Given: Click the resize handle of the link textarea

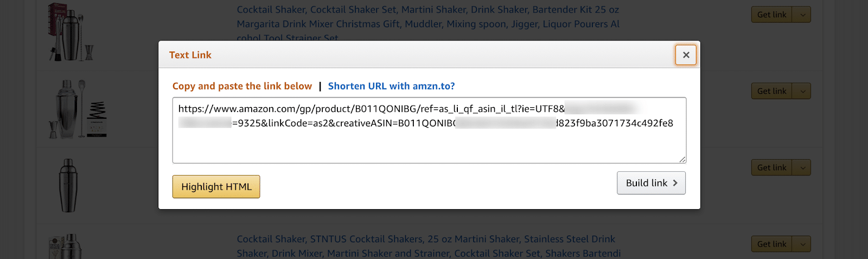Looking at the screenshot, I should click(x=682, y=159).
